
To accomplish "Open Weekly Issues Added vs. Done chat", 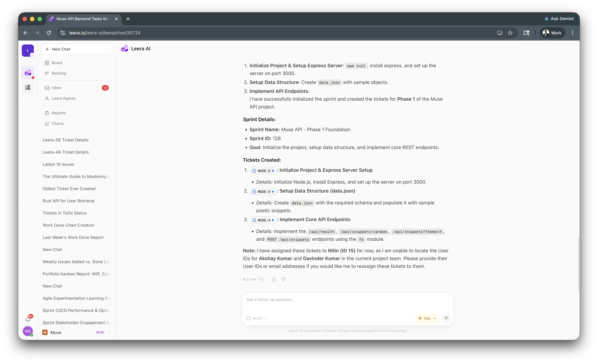I will point(76,262).
